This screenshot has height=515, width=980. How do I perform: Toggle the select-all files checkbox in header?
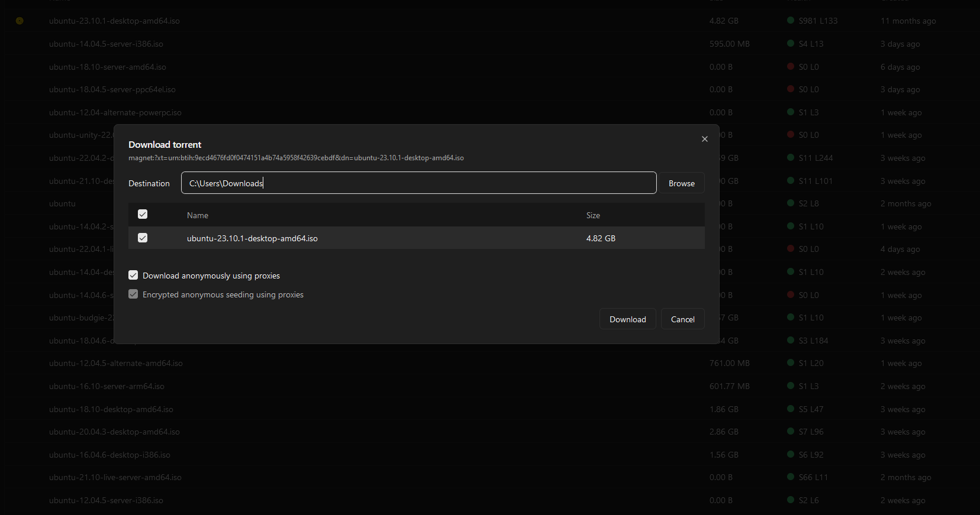click(x=143, y=214)
